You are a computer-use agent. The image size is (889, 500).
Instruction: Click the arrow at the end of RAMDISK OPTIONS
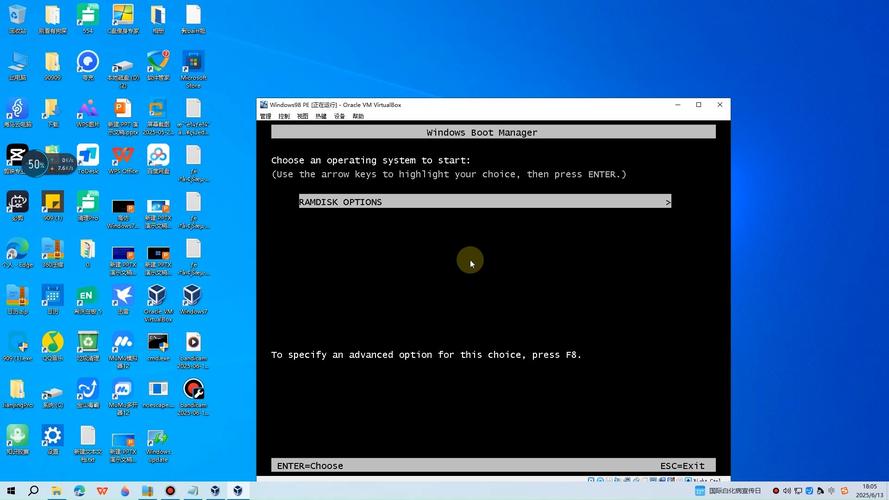[x=668, y=202]
